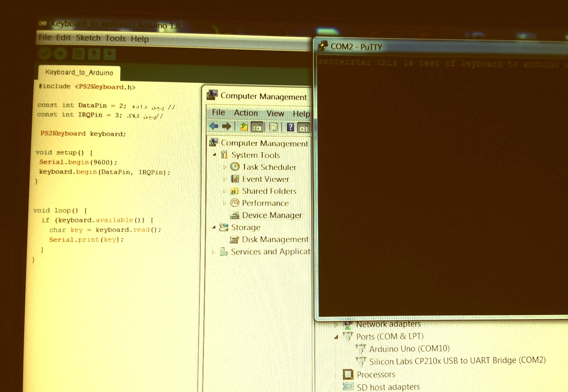Select the Processors device category
This screenshot has height=392, width=568.
[x=376, y=375]
